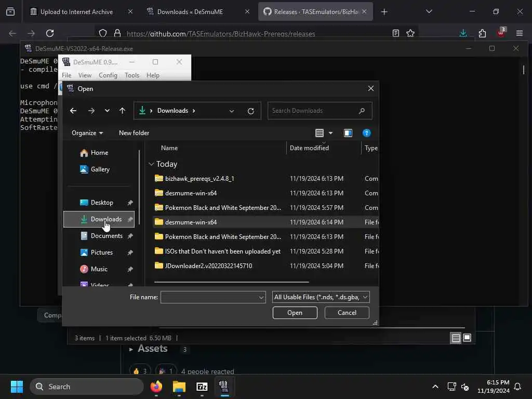This screenshot has width=532, height=399.
Task: Open recent locations chevron in dialog
Action: click(107, 111)
